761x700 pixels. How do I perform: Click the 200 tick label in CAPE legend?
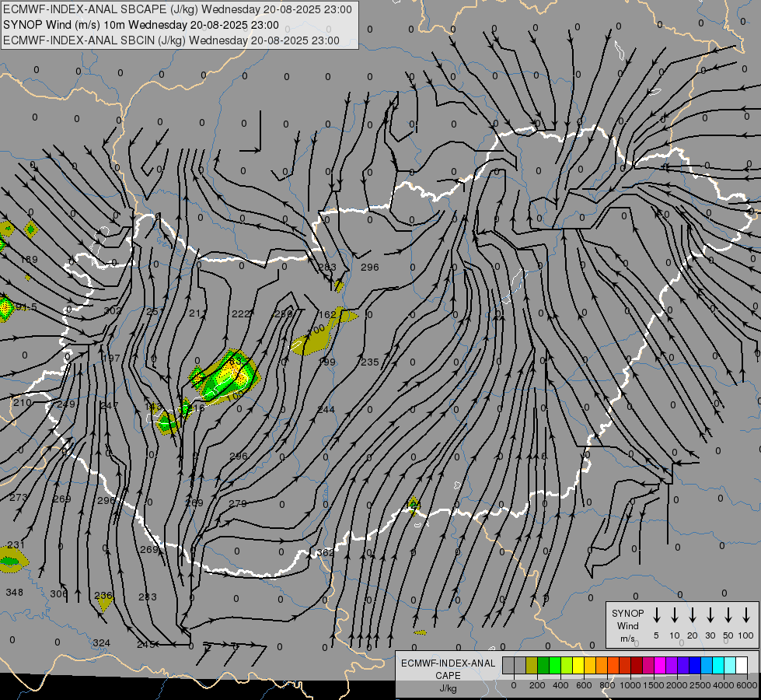click(537, 685)
